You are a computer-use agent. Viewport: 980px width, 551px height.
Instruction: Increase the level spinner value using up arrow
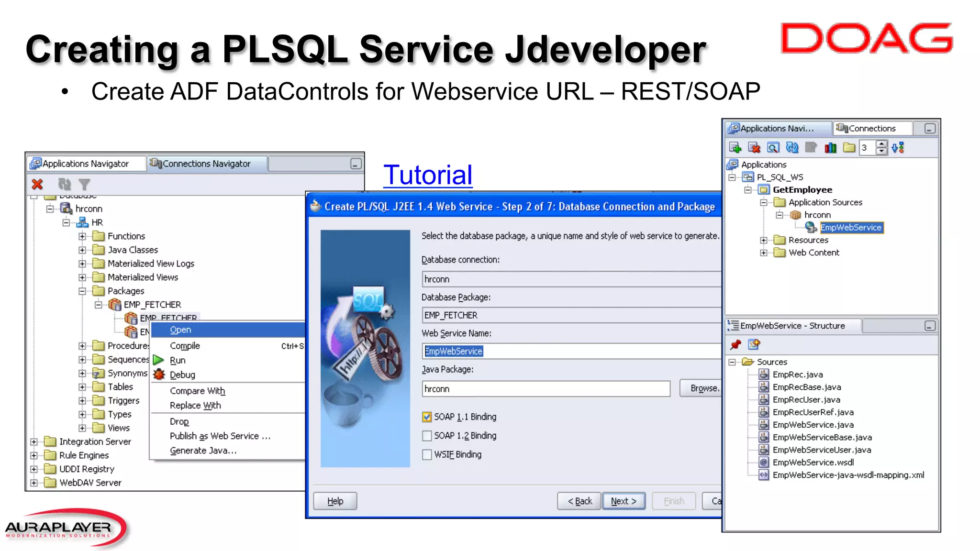click(882, 144)
